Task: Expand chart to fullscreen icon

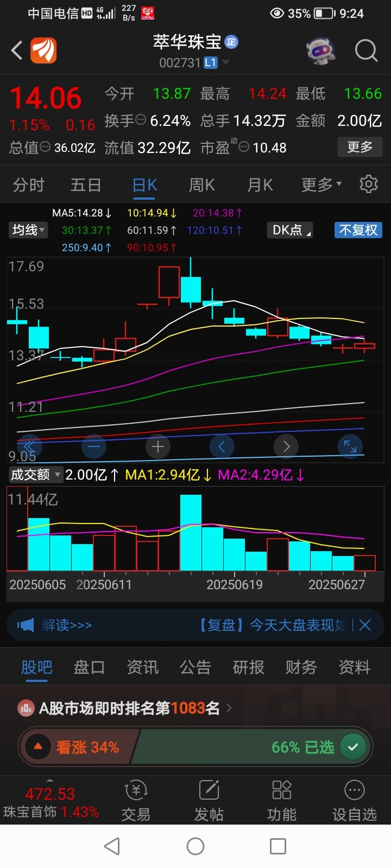Action: [350, 446]
